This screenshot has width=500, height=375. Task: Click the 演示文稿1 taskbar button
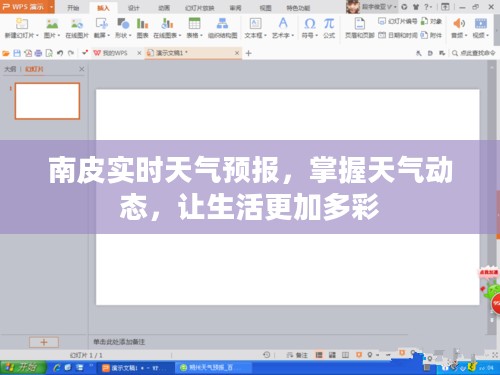click(x=135, y=368)
